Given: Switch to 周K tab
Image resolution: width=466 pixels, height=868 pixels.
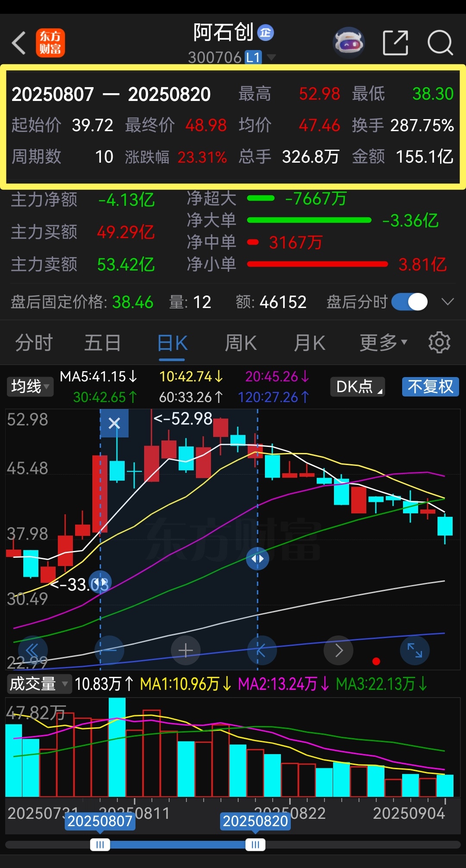Looking at the screenshot, I should (x=241, y=343).
